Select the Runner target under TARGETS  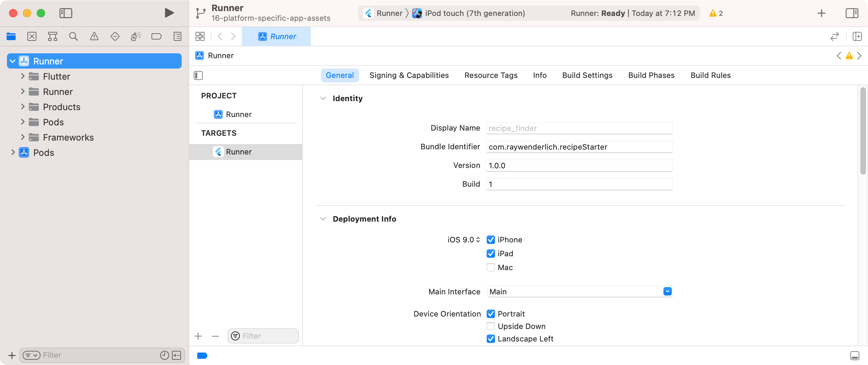(246, 152)
